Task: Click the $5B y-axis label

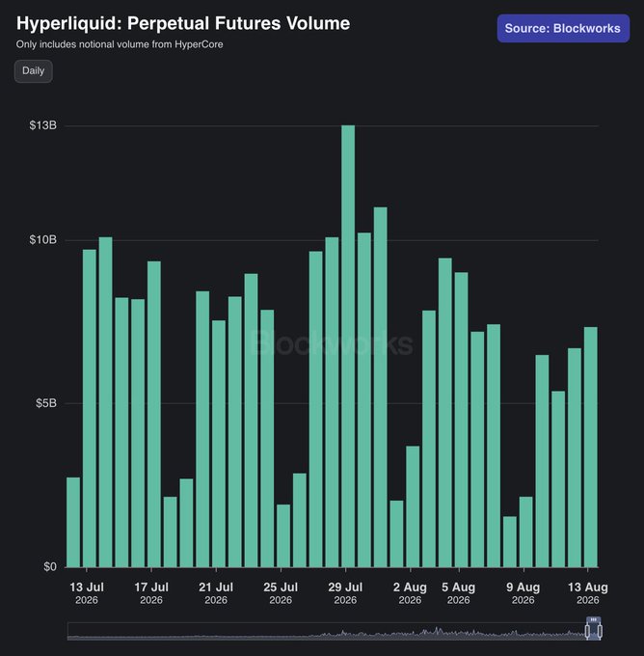Action: point(46,403)
